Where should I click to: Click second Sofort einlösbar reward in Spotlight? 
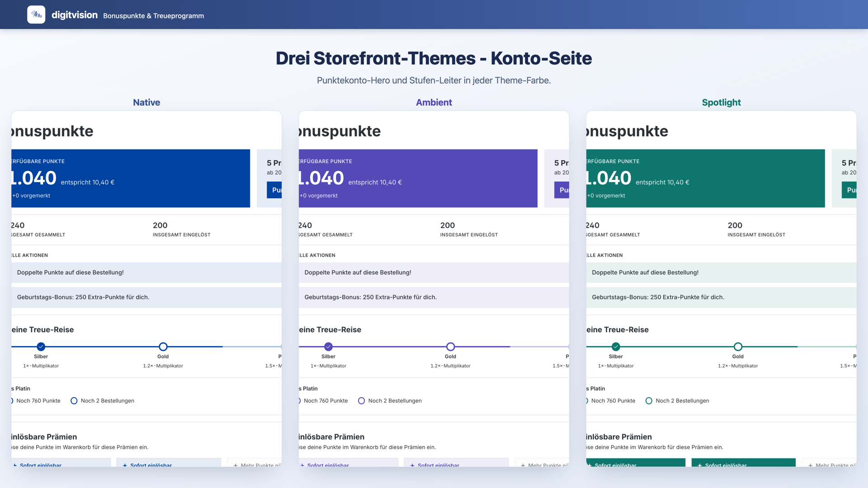point(744,463)
